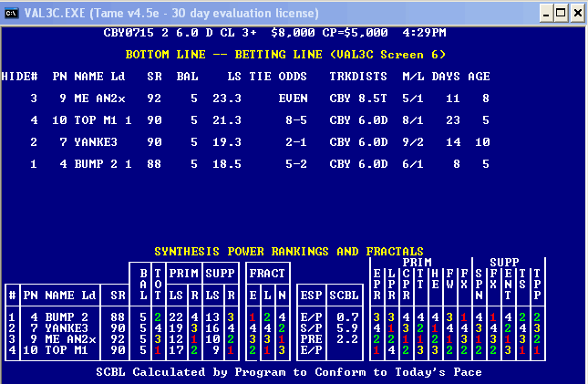
Task: Click the ODDS column header
Action: tap(293, 77)
